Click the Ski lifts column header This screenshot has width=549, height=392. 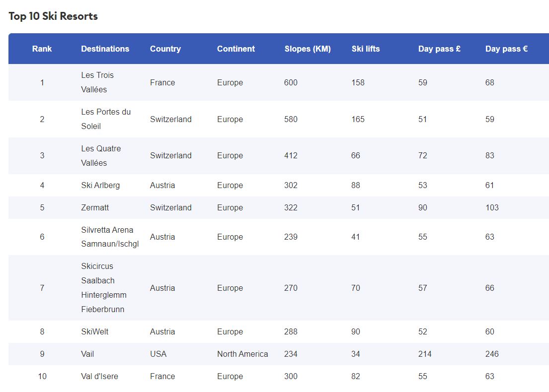click(366, 49)
